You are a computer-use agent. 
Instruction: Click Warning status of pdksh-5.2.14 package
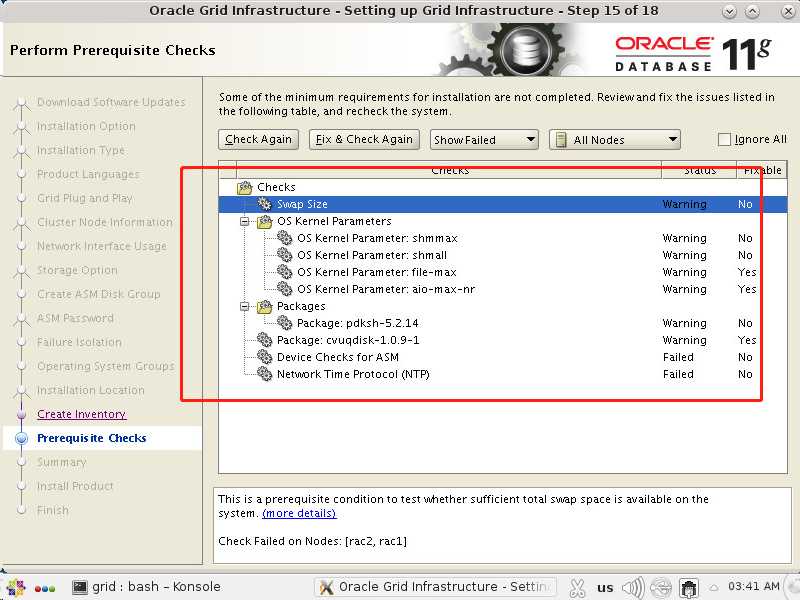coord(684,323)
